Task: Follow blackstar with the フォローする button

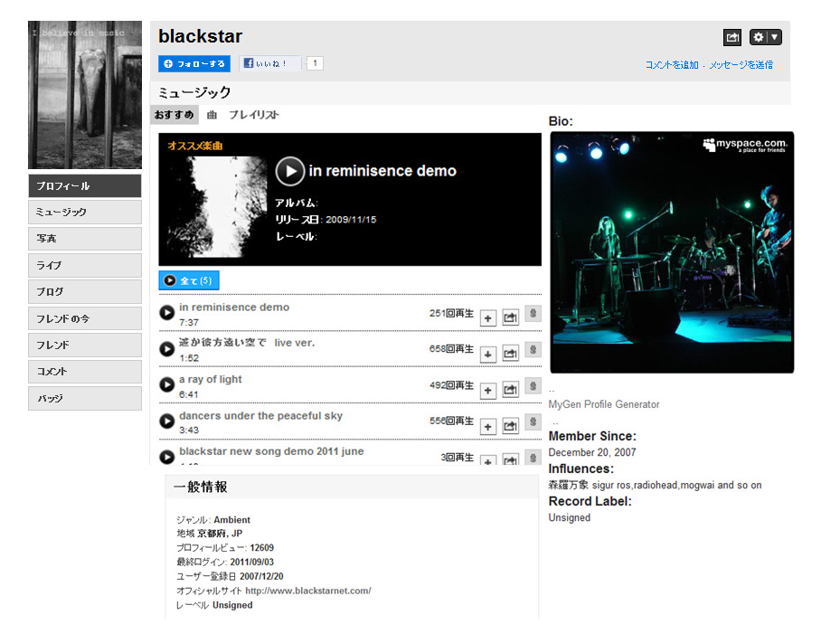Action: pos(194,64)
